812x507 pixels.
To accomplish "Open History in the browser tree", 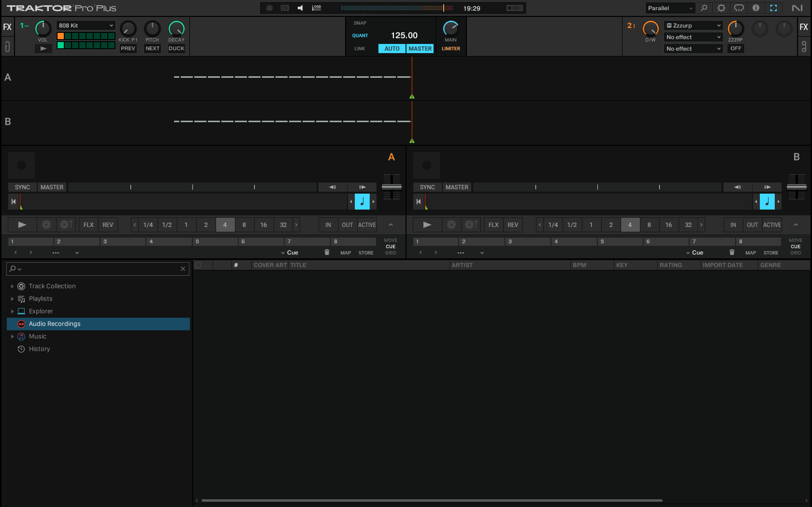I will coord(39,349).
